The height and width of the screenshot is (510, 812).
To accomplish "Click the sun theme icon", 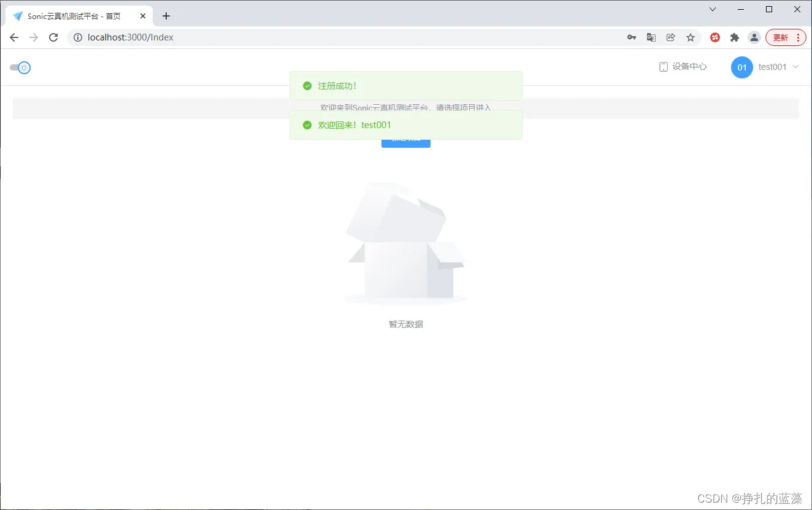I will [x=23, y=67].
